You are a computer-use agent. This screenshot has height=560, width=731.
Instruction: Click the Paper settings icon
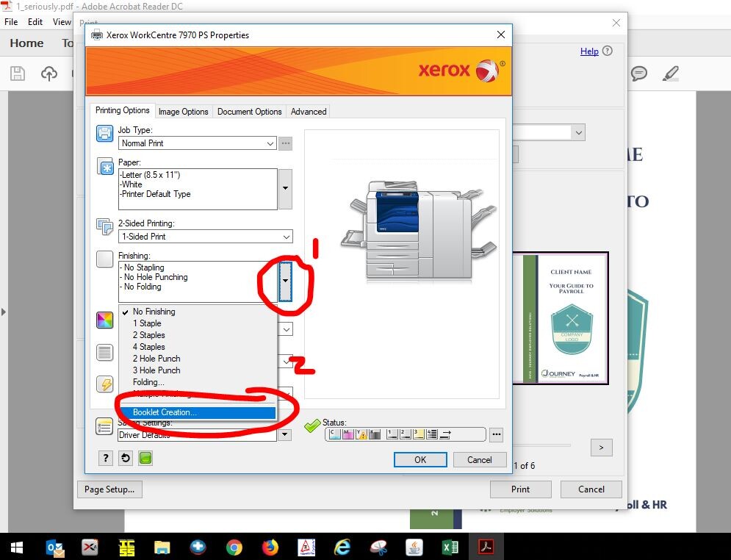click(x=104, y=167)
